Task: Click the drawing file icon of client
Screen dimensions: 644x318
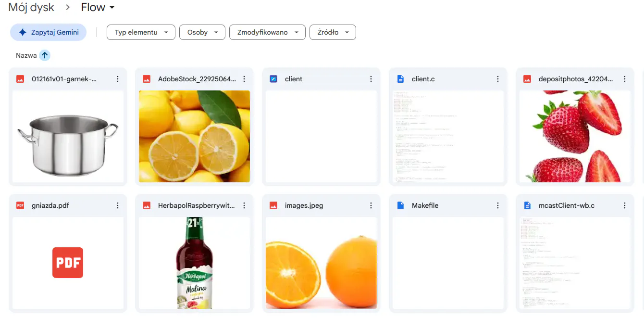Action: (274, 79)
